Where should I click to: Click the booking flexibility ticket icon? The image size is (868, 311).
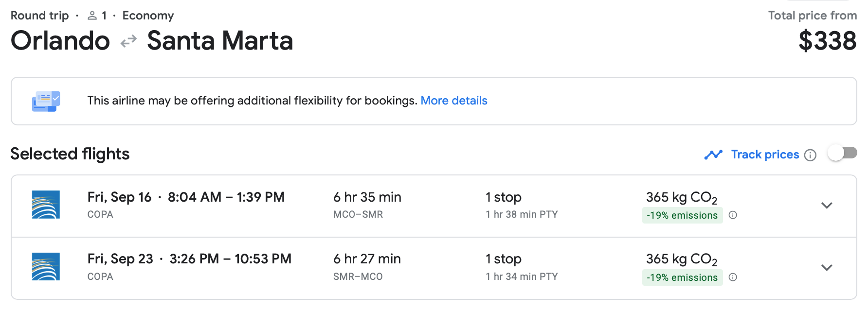click(x=46, y=101)
